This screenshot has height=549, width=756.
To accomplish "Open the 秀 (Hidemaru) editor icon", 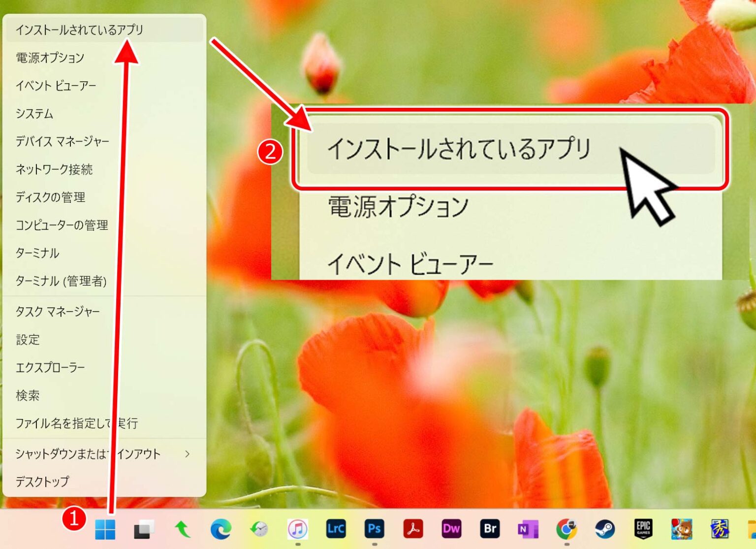I will point(720,529).
